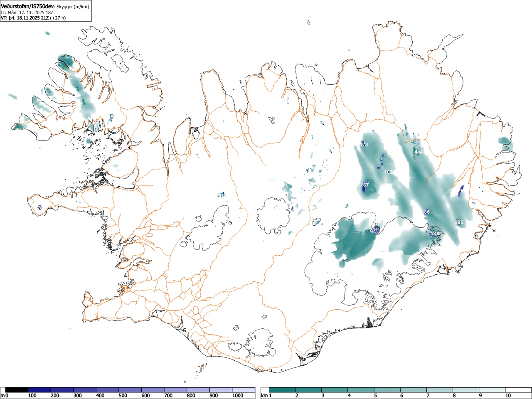Screen dimensions: 532x399
Task: Select the 300 tick label on meter legend
Action: [78, 396]
